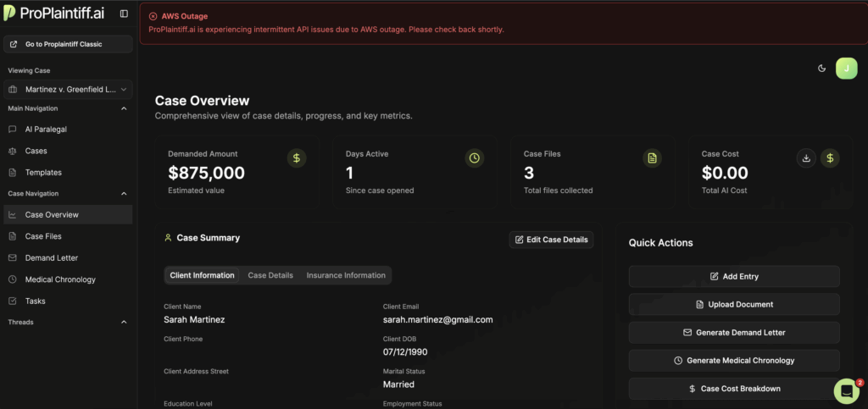Viewport: 868px width, 409px height.
Task: Click the sidebar collapse panel icon
Action: pos(124,14)
